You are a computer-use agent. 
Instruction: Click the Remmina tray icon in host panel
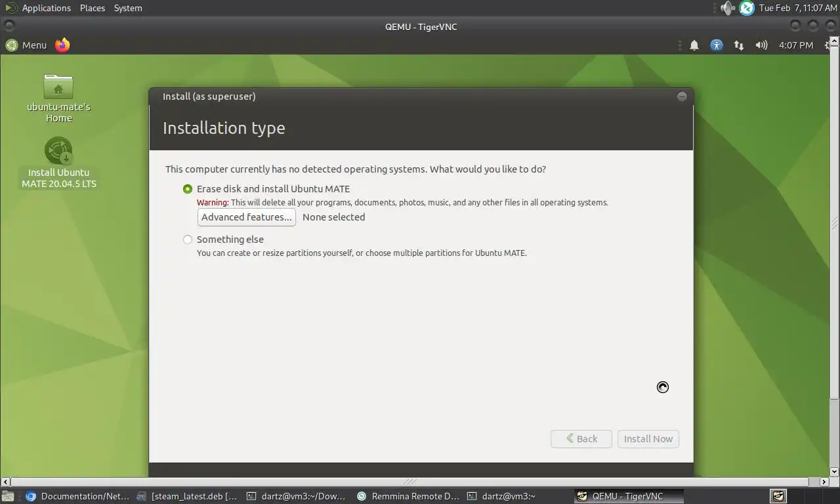pyautogui.click(x=747, y=8)
